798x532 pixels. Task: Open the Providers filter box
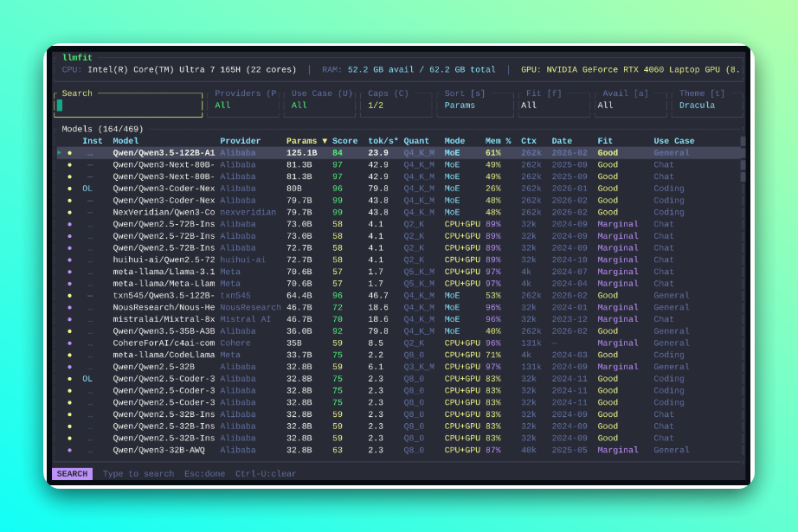tap(243, 105)
